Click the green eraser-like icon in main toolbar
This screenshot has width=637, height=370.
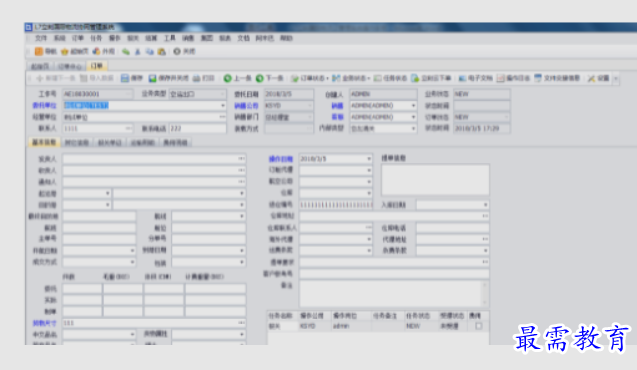126,52
